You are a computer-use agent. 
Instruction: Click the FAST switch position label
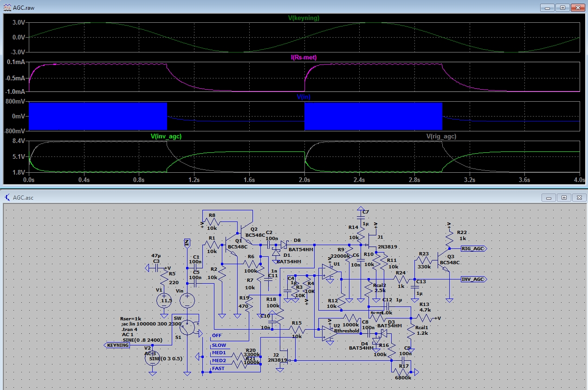tap(218, 368)
